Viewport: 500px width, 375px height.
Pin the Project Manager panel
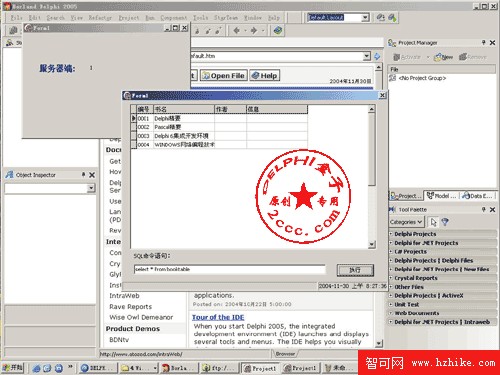[483, 43]
